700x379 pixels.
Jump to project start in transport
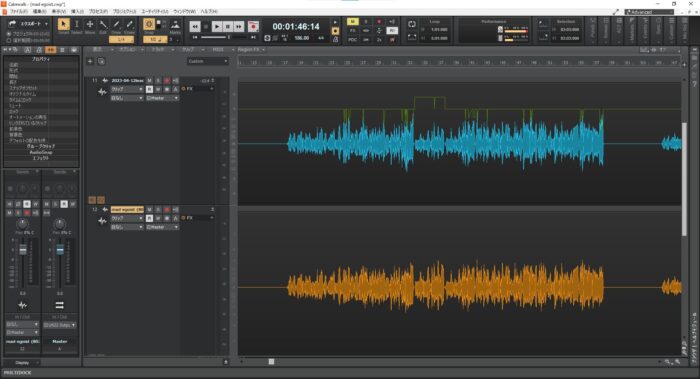[x=195, y=37]
